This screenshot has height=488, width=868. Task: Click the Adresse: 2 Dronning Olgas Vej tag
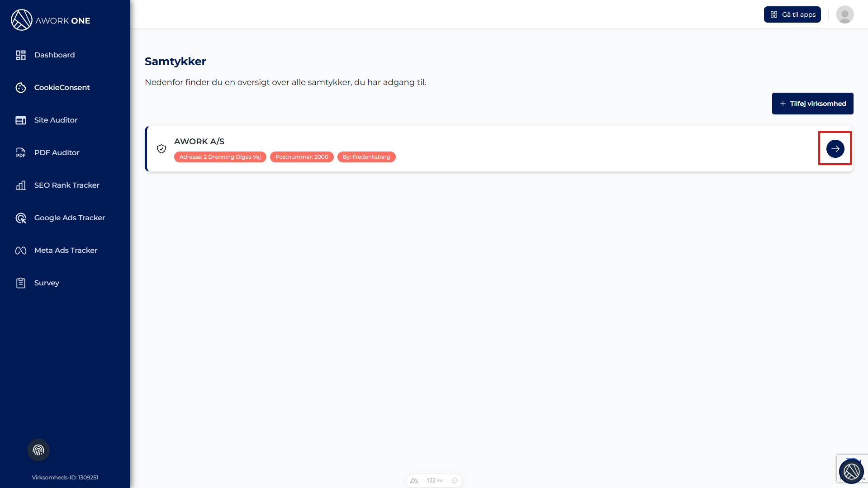pyautogui.click(x=220, y=157)
